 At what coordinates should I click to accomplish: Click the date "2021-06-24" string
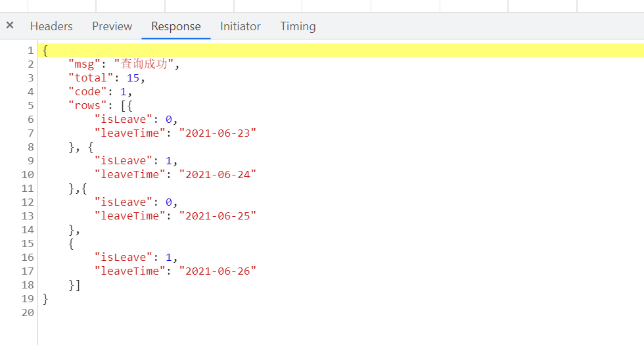(218, 175)
